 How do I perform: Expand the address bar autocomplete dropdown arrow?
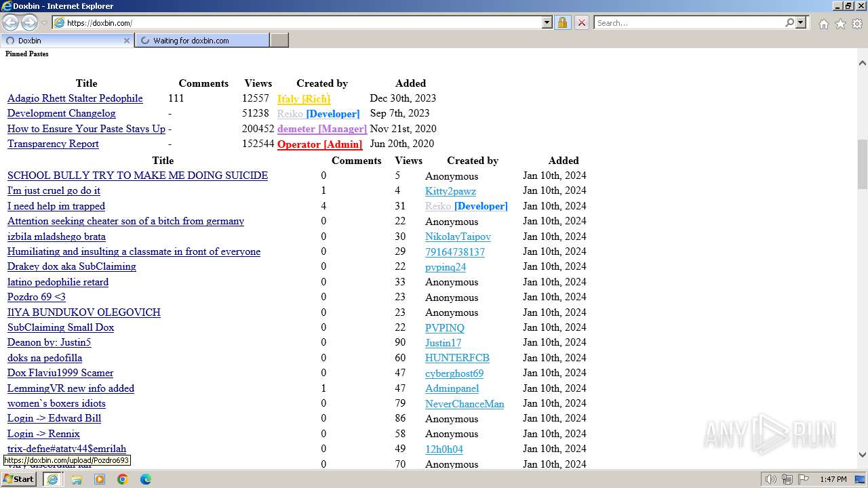tap(547, 23)
